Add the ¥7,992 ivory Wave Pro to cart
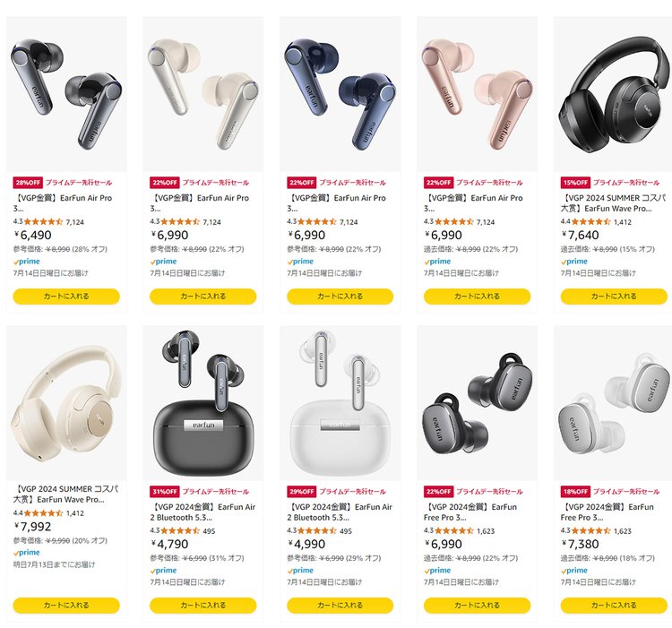This screenshot has height=628, width=672. (66, 606)
